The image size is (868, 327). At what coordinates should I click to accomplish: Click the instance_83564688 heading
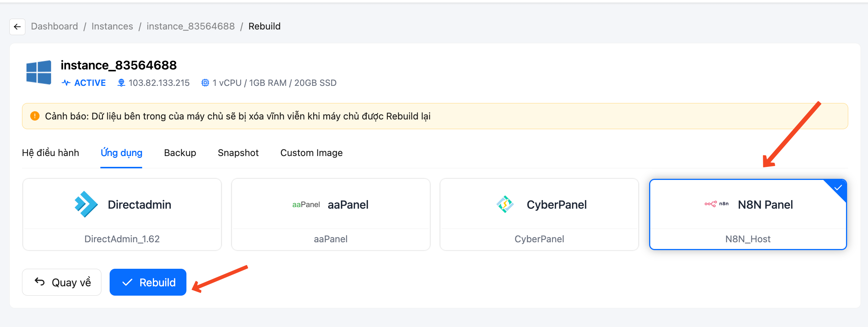119,65
